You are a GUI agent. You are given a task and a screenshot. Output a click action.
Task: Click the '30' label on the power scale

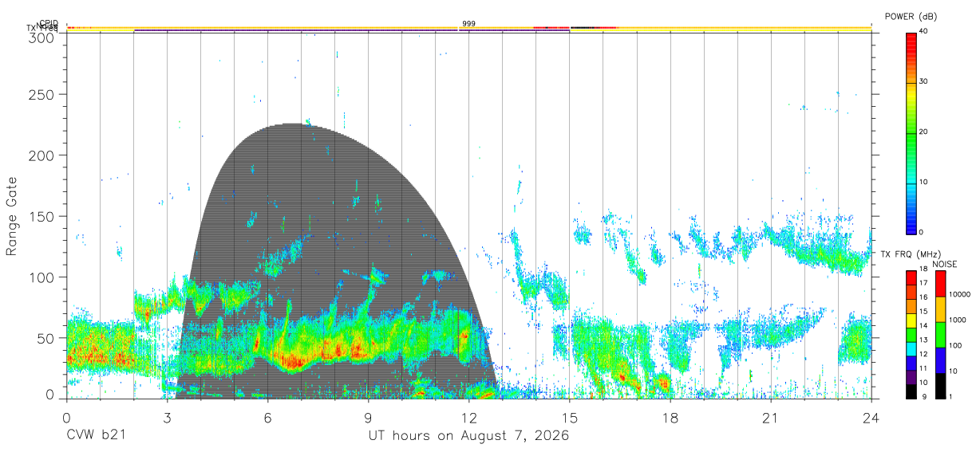[x=923, y=81]
